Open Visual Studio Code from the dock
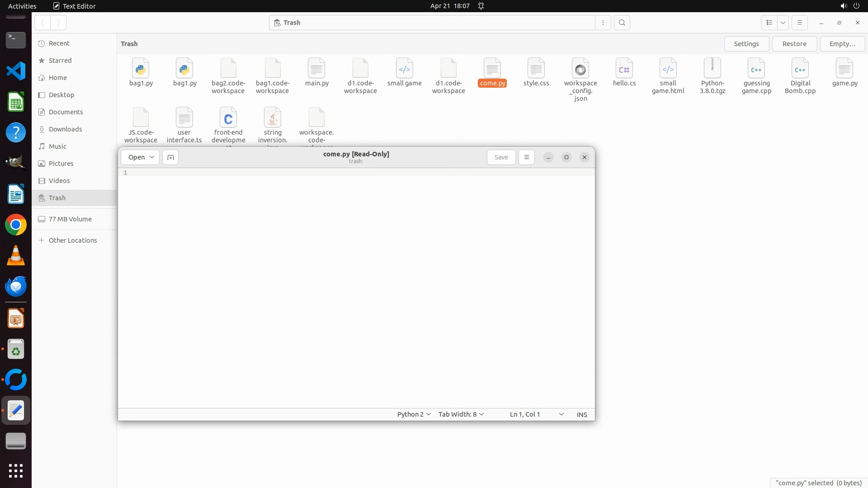The height and width of the screenshot is (488, 868). tap(16, 71)
